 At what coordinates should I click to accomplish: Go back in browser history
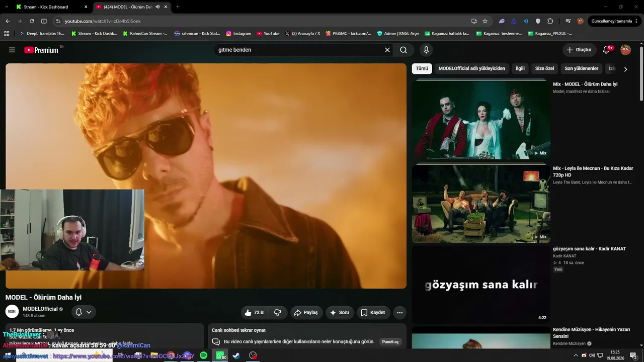(x=8, y=21)
